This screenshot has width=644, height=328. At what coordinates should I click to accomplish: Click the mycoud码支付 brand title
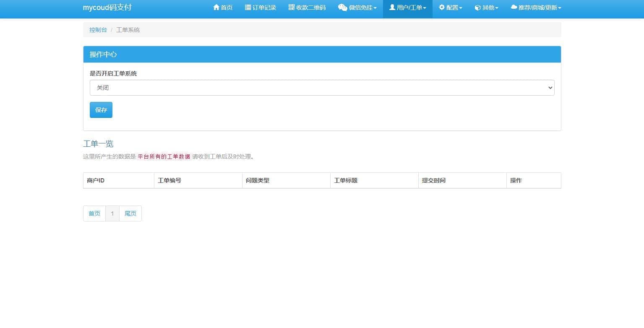(107, 8)
